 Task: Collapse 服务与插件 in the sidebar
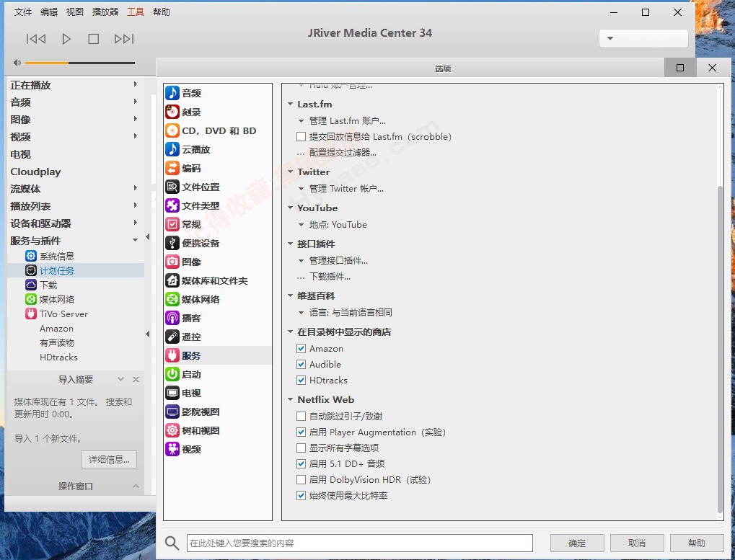point(135,240)
